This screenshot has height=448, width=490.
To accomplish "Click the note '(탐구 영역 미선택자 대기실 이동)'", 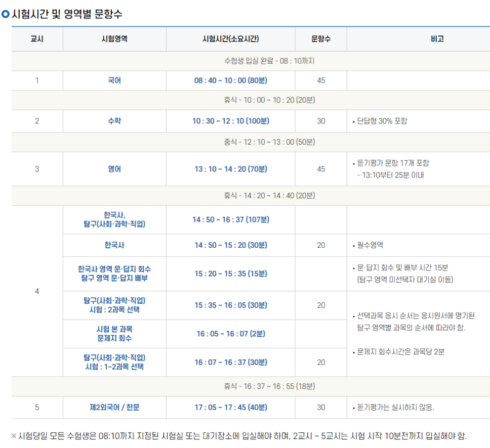I will (405, 280).
